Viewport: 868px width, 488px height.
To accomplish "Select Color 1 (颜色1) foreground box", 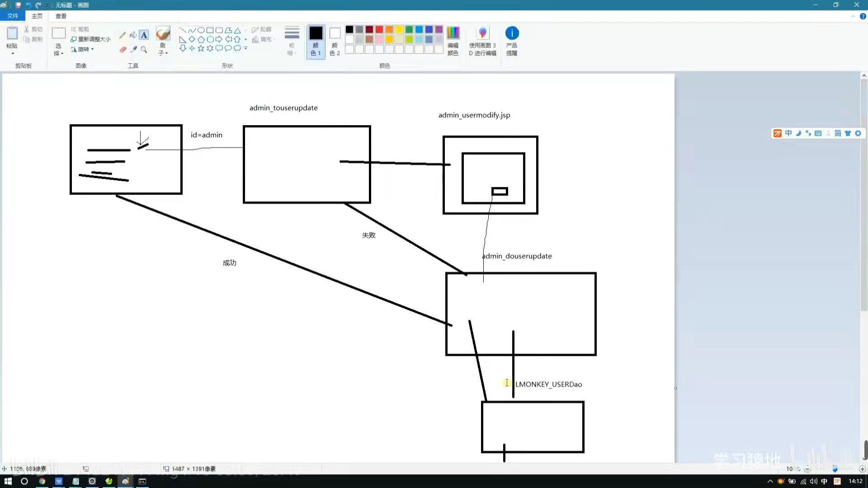I will 316,41.
